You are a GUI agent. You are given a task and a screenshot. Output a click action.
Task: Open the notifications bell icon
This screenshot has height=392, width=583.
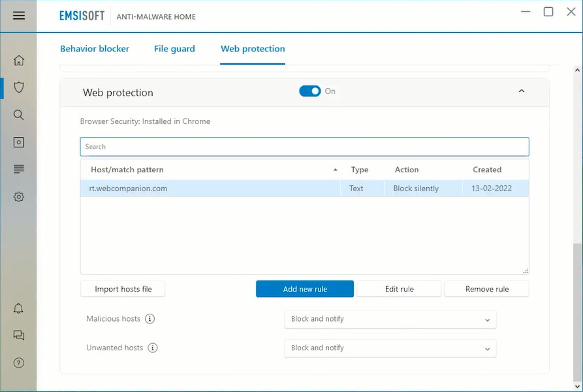(18, 308)
